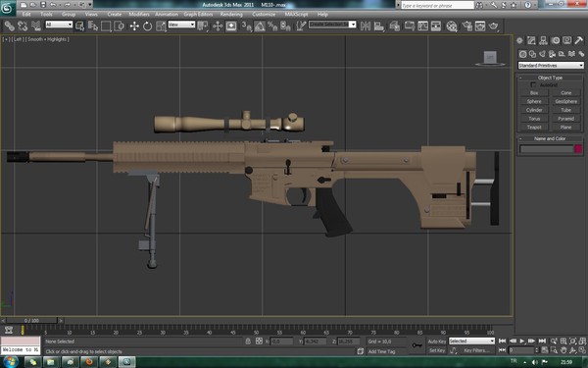
Task: Switch to Motion command panel tab
Action: click(x=556, y=40)
